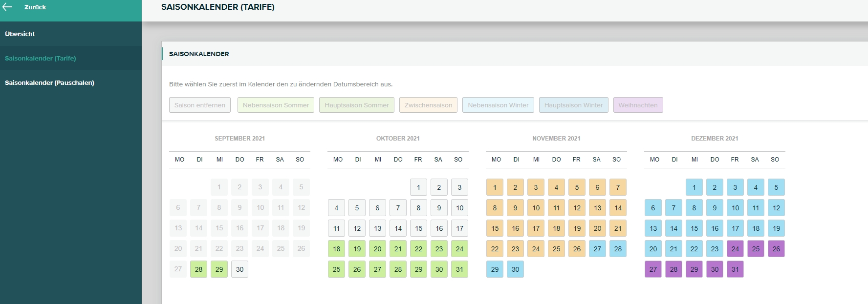Screen dimensions: 868x304
Task: Click the Hauptsaison Winter button
Action: click(573, 105)
